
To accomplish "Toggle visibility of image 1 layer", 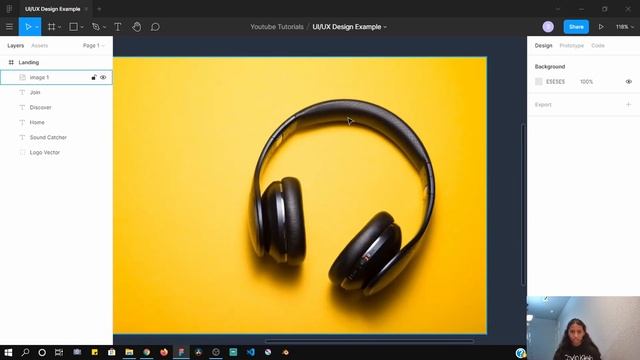I will click(103, 78).
